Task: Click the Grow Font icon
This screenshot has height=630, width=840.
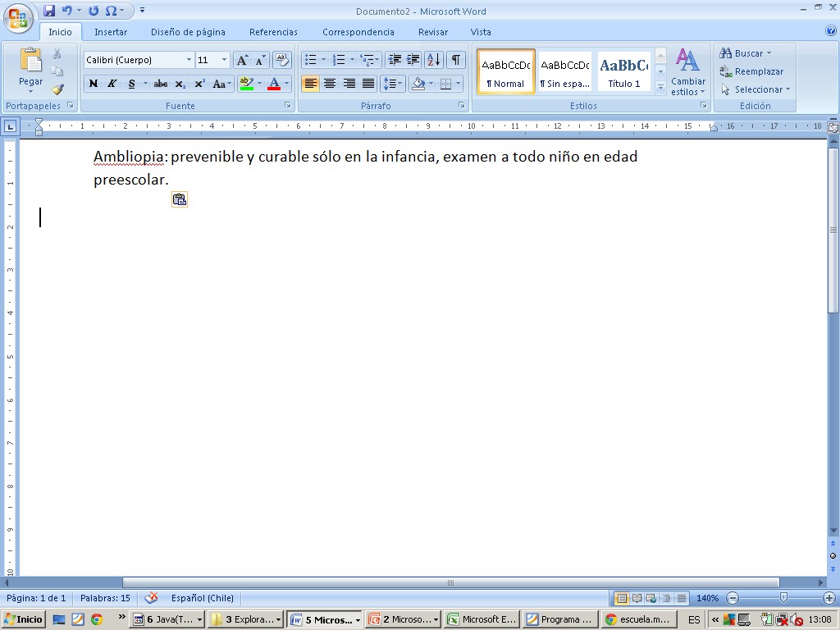Action: click(242, 60)
